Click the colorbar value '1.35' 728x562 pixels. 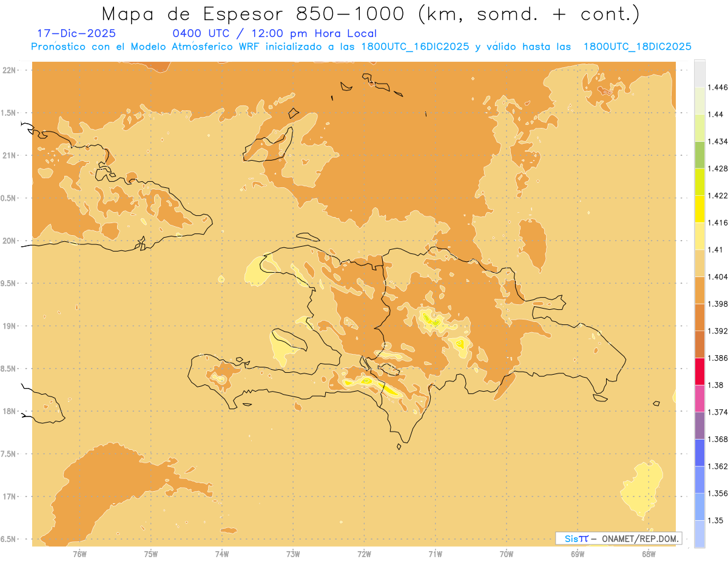[x=715, y=521]
